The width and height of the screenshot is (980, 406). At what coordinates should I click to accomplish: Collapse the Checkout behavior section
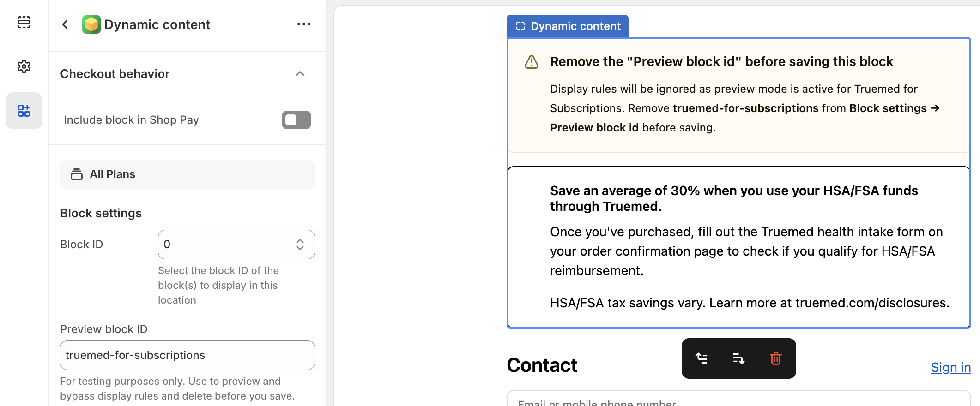click(300, 74)
